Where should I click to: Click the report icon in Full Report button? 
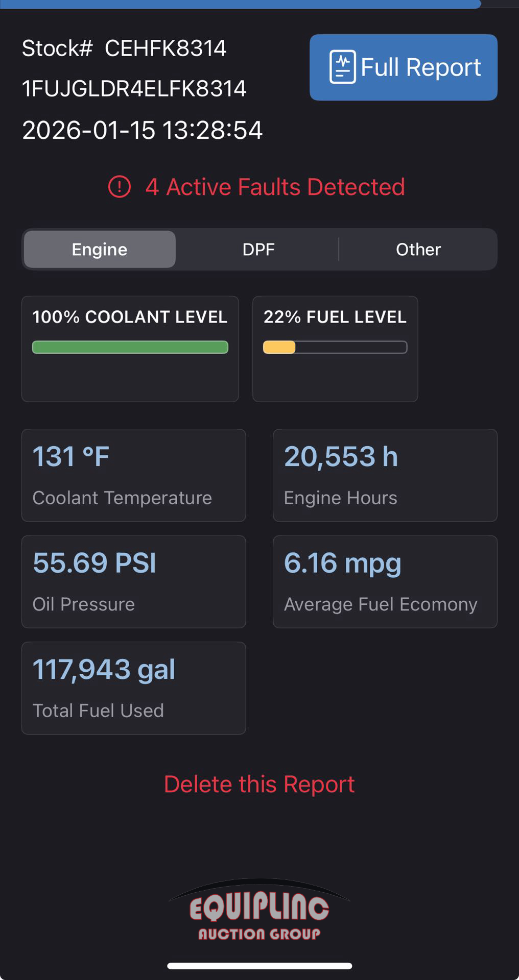click(342, 67)
